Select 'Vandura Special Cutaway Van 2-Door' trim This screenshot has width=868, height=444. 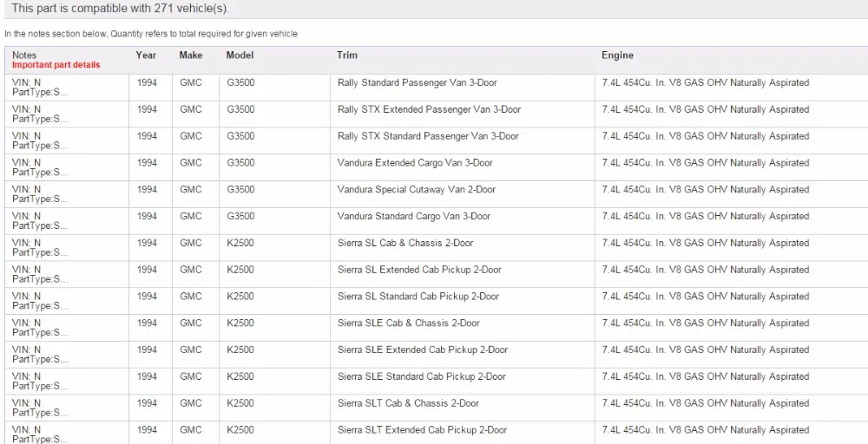coord(417,189)
